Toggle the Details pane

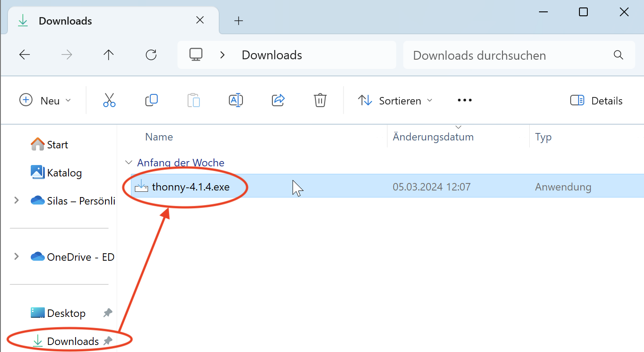click(x=596, y=101)
